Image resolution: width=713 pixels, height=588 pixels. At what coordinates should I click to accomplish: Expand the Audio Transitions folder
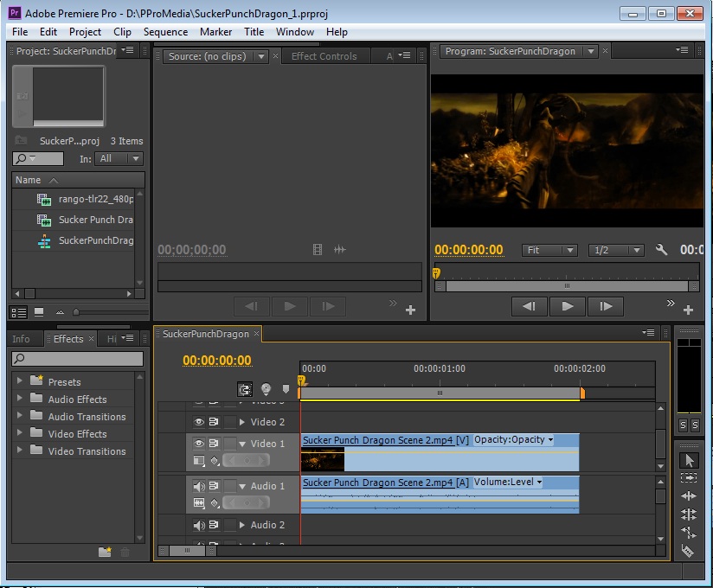pos(20,415)
